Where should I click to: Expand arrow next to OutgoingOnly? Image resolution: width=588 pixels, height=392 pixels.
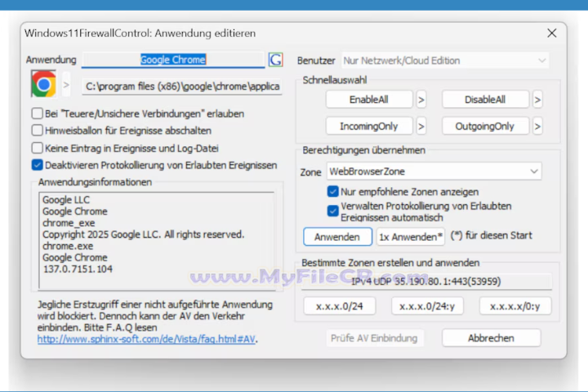537,127
